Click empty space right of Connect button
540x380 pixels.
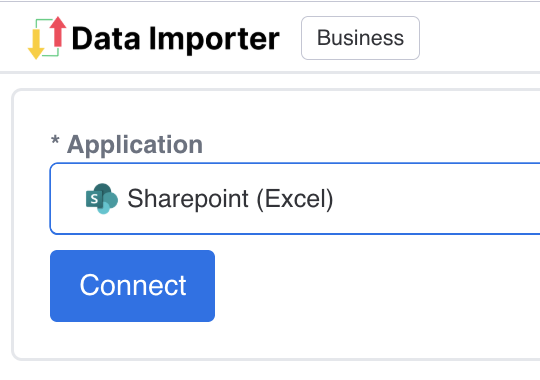(377, 286)
